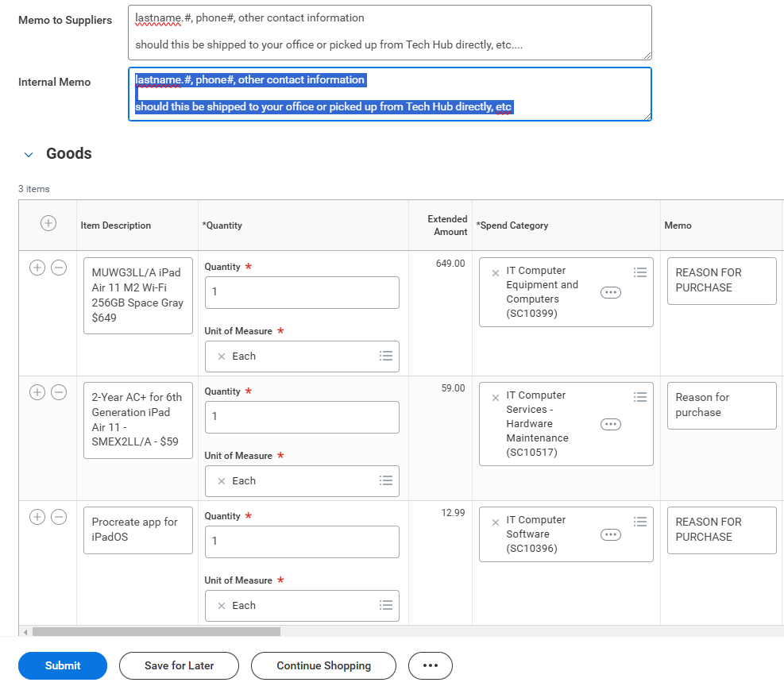
Task: Click Continue Shopping
Action: click(323, 665)
